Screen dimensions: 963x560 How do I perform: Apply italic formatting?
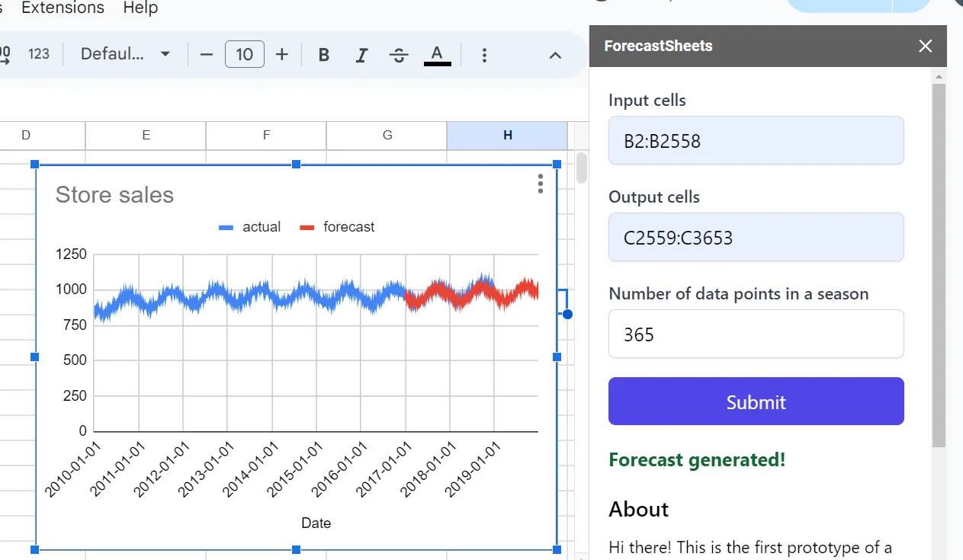click(361, 54)
